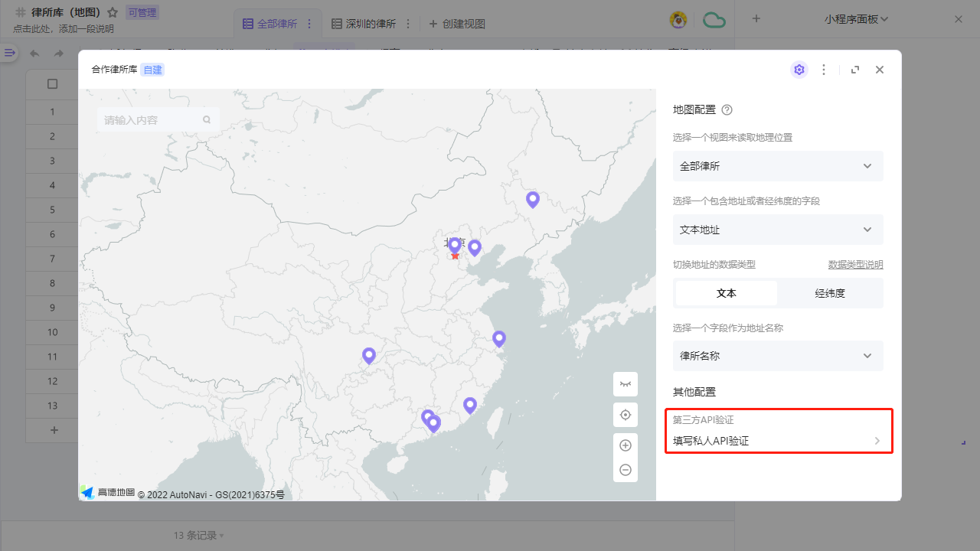Open the 律所名称 address name dropdown
980x551 pixels.
[777, 356]
